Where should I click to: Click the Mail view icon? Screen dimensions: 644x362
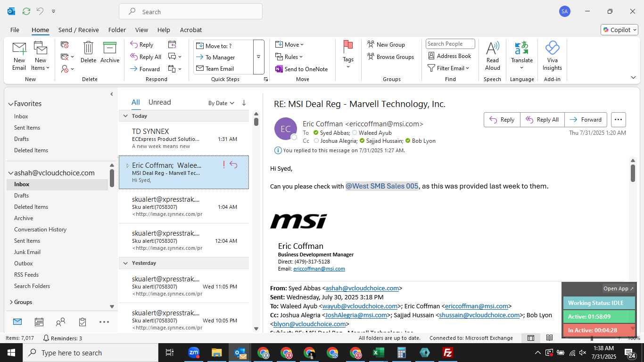[17, 322]
